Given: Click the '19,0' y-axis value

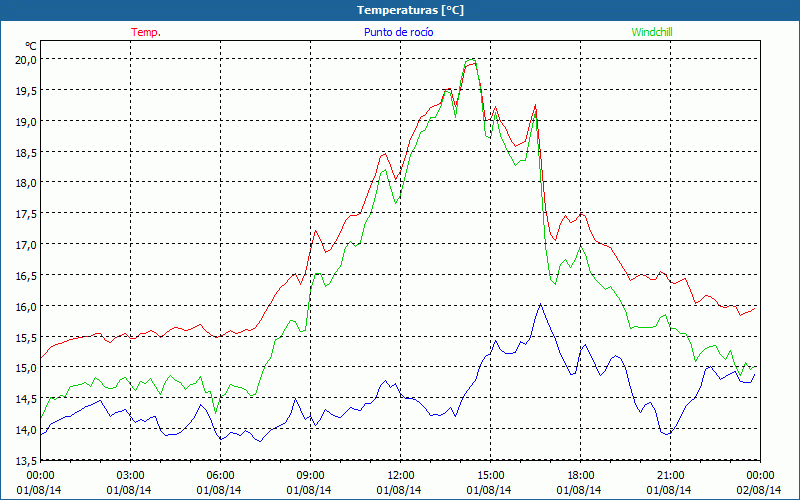Looking at the screenshot, I should click(x=27, y=121).
